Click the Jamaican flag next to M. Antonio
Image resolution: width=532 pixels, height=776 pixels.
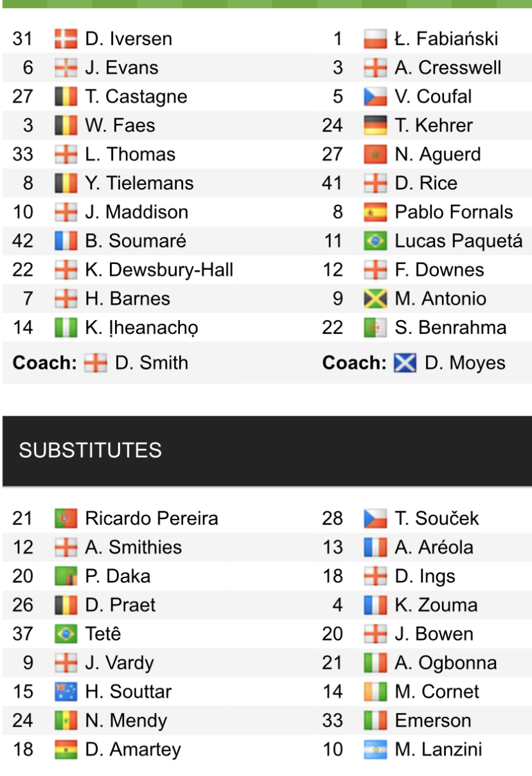coord(375,299)
